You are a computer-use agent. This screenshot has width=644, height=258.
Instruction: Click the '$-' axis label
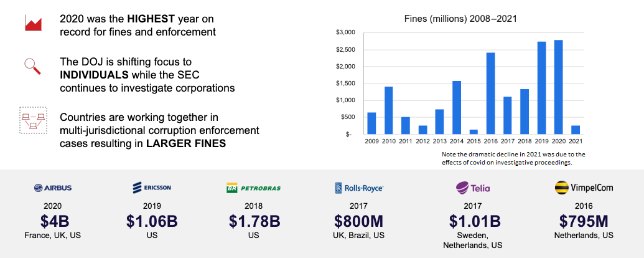pyautogui.click(x=349, y=135)
